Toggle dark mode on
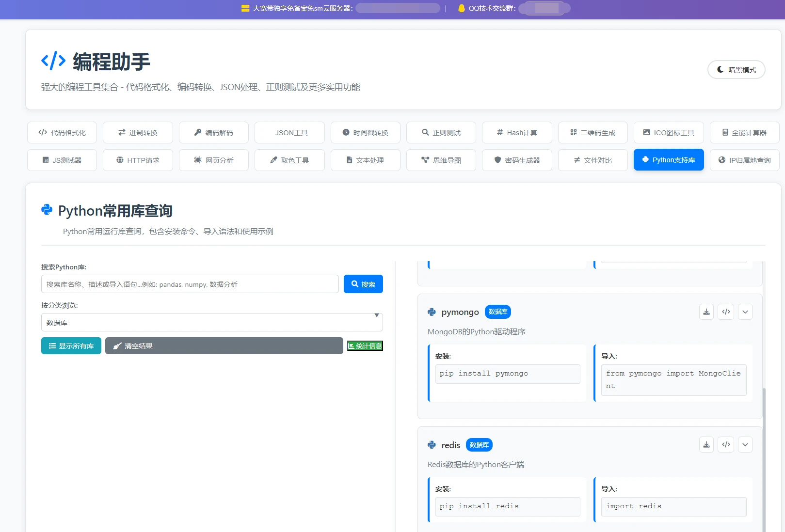 click(x=736, y=70)
